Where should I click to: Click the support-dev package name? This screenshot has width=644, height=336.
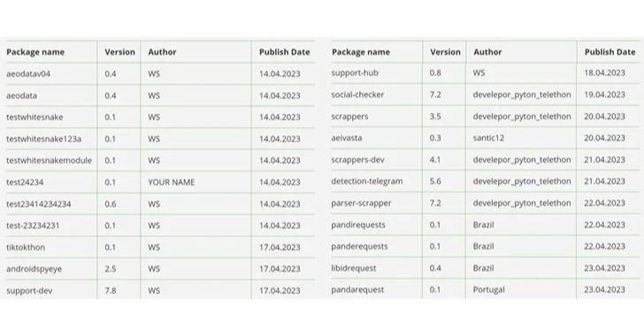coord(29,291)
